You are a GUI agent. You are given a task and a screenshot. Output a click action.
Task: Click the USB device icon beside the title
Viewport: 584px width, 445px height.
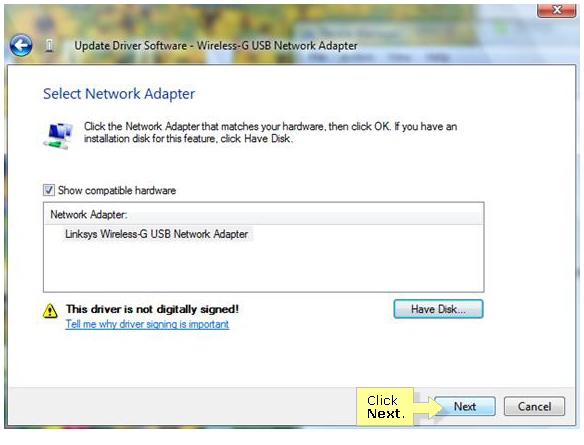coord(49,46)
